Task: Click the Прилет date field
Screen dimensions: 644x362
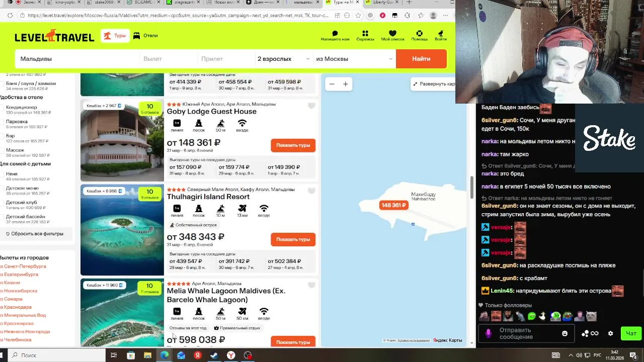Action: (226, 59)
